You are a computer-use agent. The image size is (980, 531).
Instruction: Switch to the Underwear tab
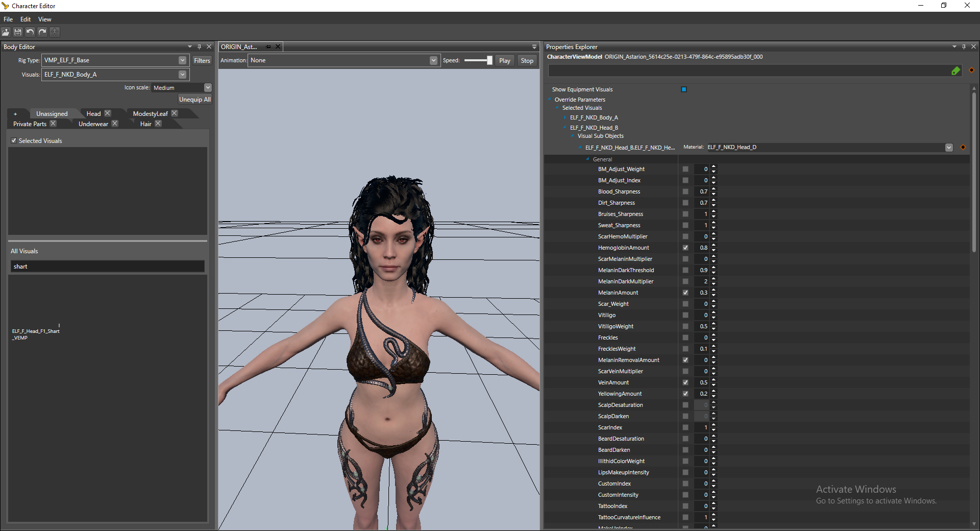(93, 124)
